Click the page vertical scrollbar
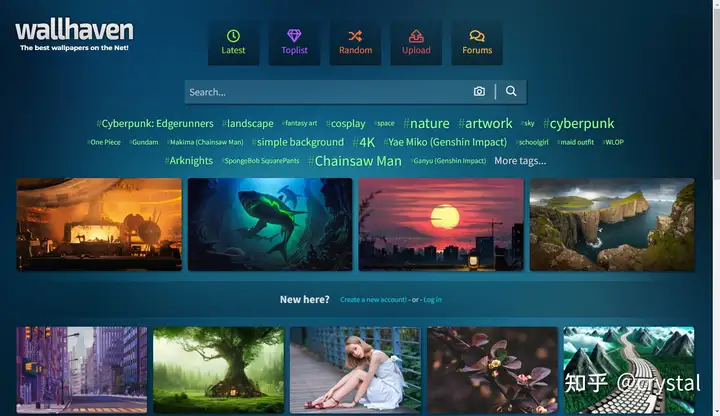 click(716, 208)
